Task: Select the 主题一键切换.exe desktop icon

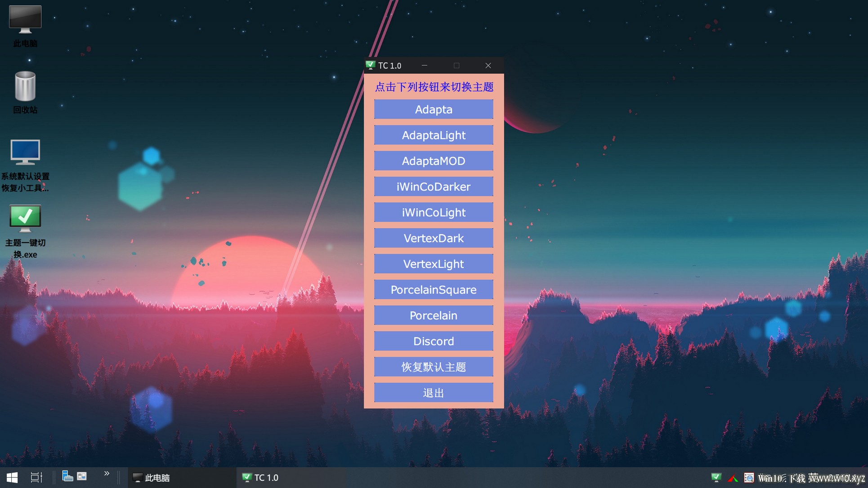Action: (25, 231)
